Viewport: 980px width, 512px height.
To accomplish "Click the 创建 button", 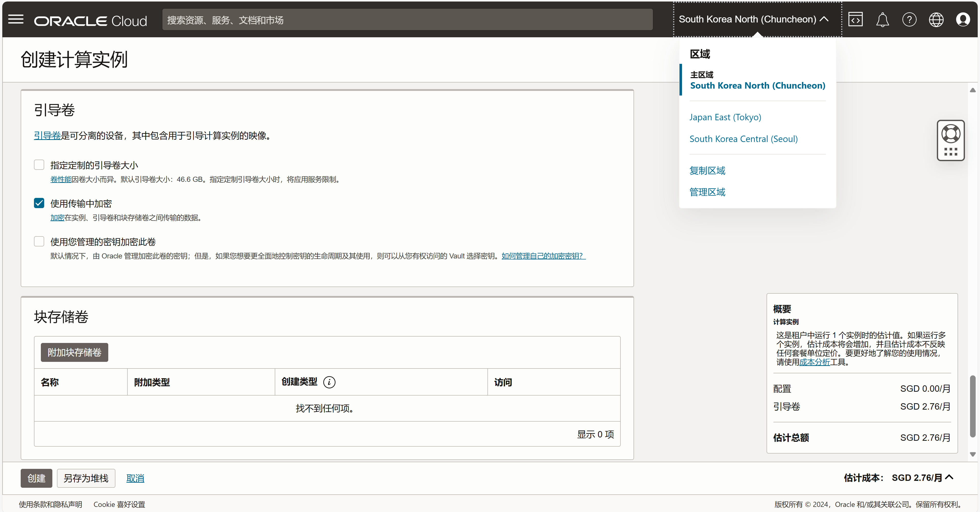I will coord(36,478).
